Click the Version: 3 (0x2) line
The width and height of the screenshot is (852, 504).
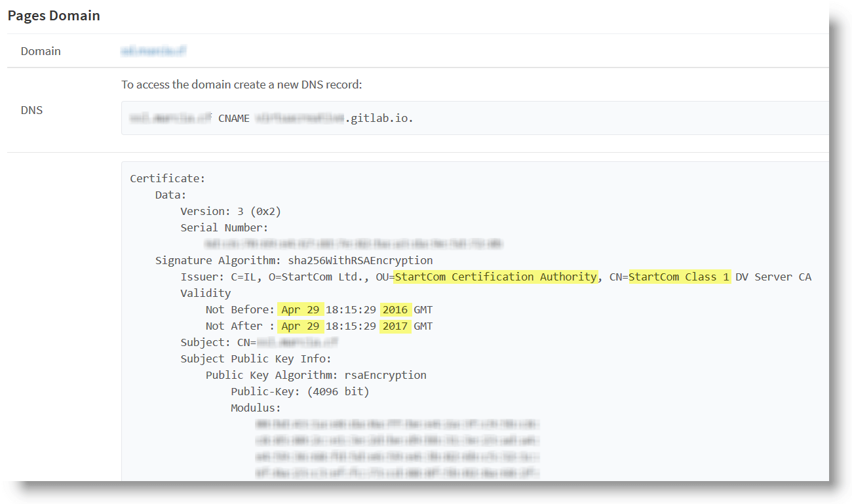pyautogui.click(x=231, y=210)
